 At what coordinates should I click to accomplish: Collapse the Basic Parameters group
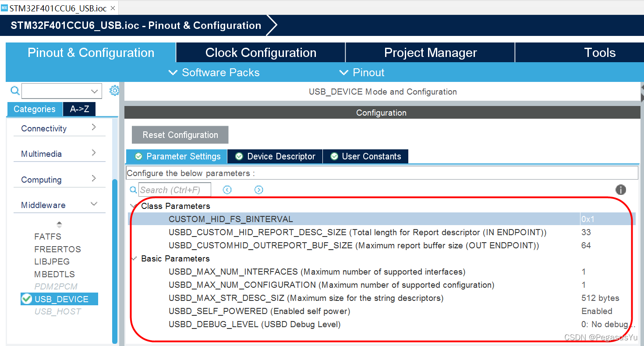click(x=134, y=258)
